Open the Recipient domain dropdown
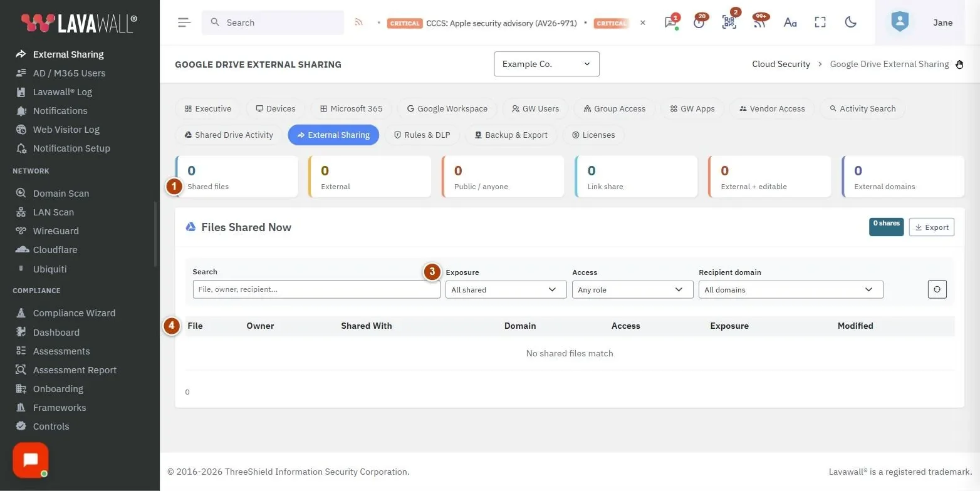Image resolution: width=980 pixels, height=491 pixels. coord(791,289)
